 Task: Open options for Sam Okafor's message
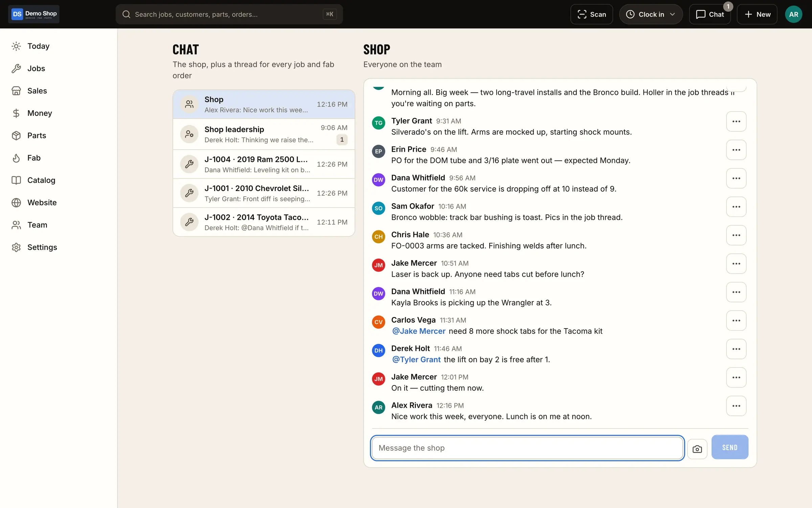[x=736, y=207]
